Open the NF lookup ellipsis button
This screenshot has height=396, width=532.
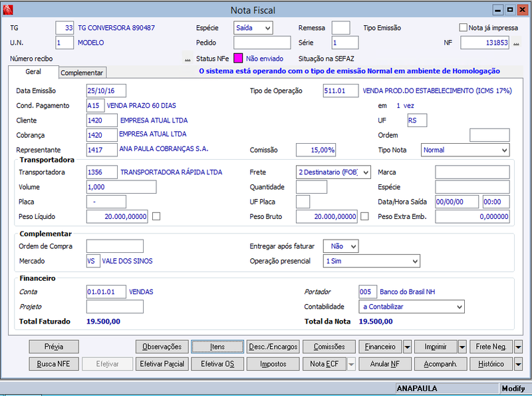(516, 43)
